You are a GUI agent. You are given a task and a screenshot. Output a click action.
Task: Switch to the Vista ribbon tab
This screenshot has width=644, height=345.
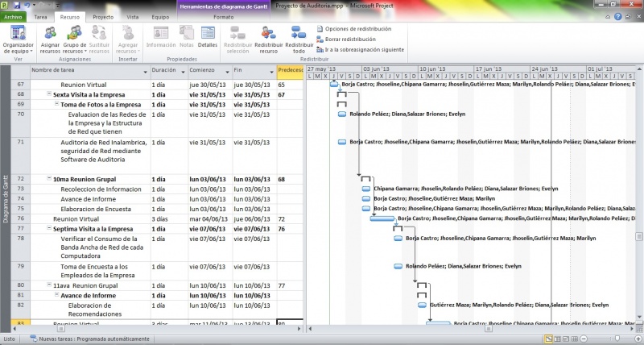[x=132, y=16]
